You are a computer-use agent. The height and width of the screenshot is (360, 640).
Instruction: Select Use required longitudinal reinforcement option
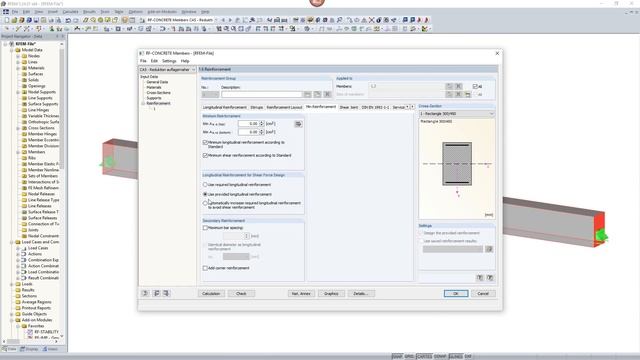pos(205,184)
